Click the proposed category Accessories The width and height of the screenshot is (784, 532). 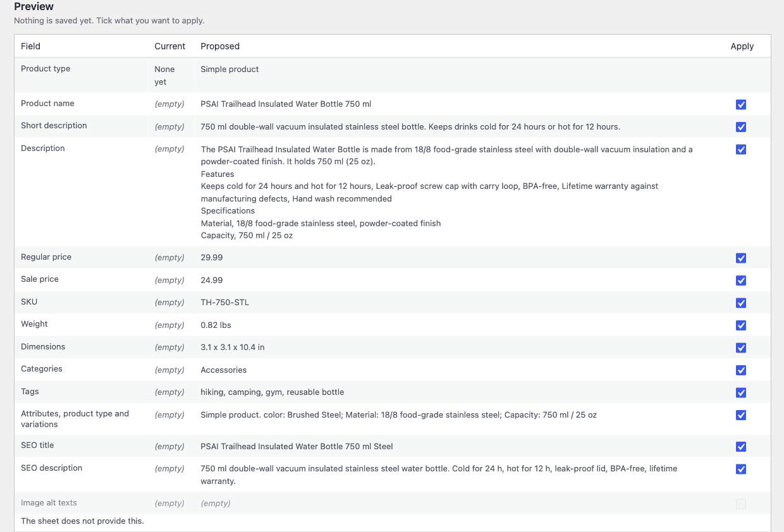click(x=224, y=370)
